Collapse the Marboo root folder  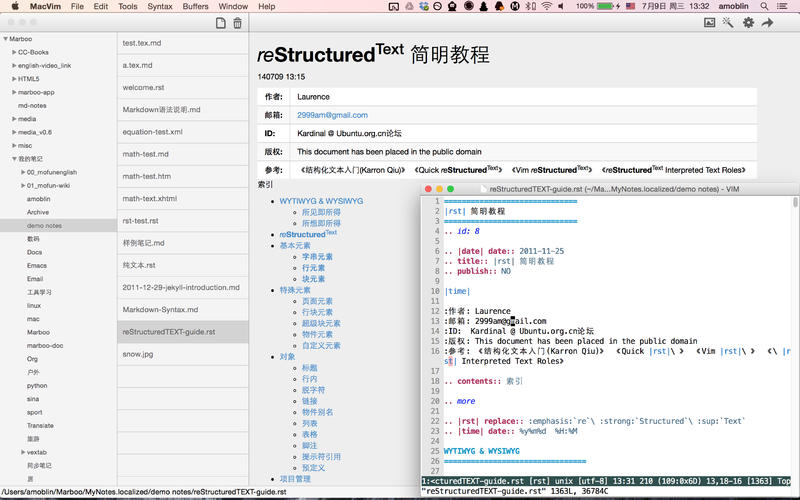click(5, 39)
